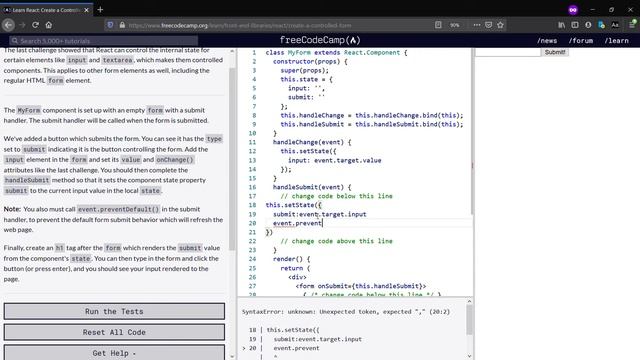Place cursor on line 20 event.prevent

tap(297, 223)
